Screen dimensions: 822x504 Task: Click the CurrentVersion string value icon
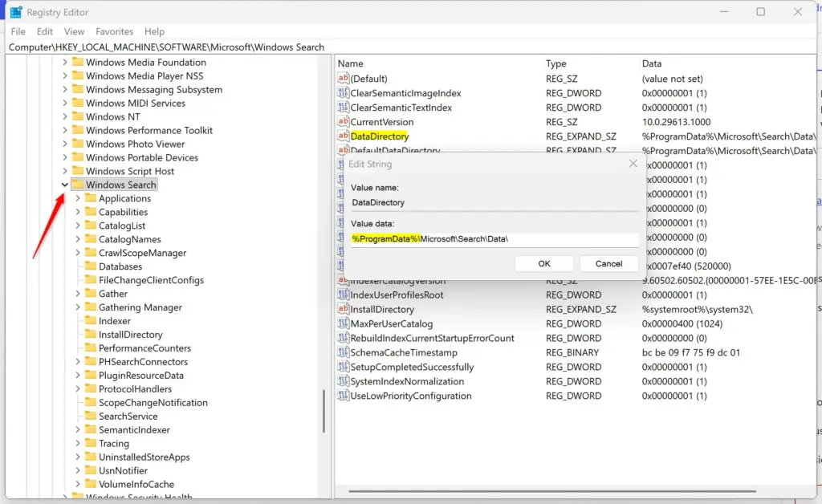point(344,121)
